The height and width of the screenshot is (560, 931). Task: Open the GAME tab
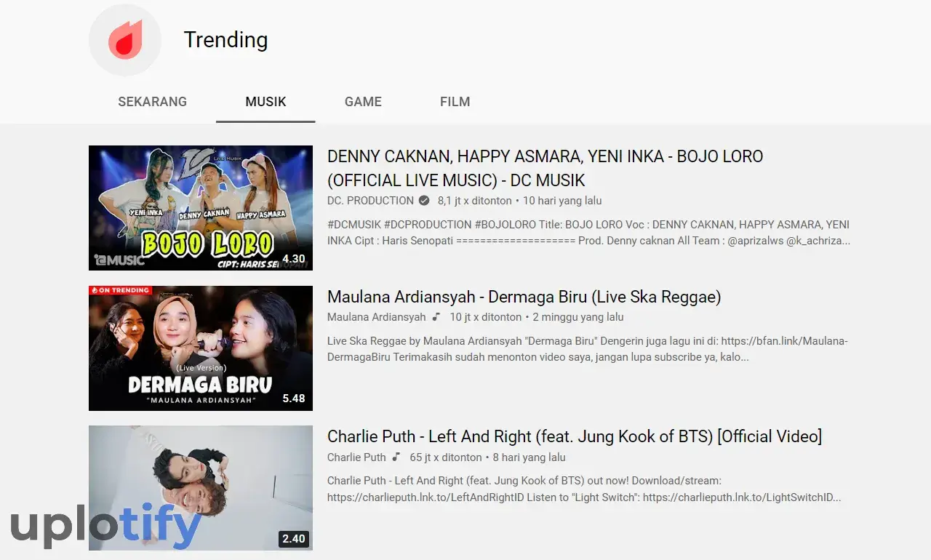pyautogui.click(x=363, y=102)
